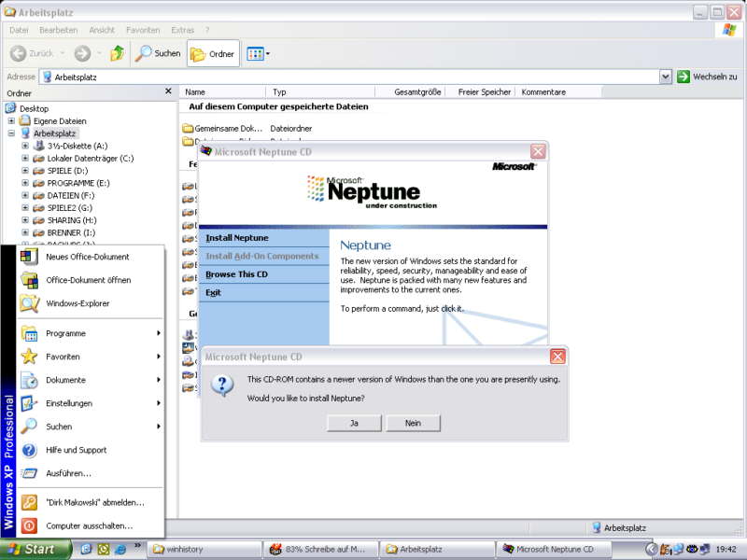Open the Programme submenu
The image size is (747, 560).
click(x=91, y=333)
